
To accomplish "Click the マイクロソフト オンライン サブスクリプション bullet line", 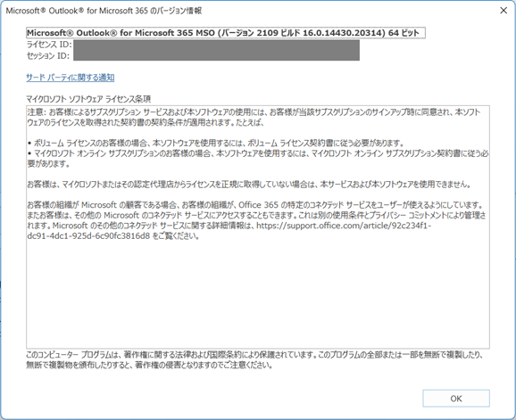I will click(x=258, y=159).
